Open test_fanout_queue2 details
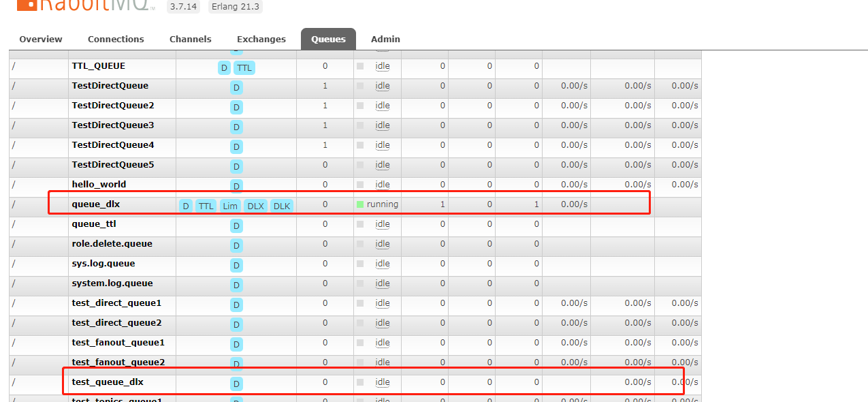This screenshot has height=402, width=868. tap(118, 362)
